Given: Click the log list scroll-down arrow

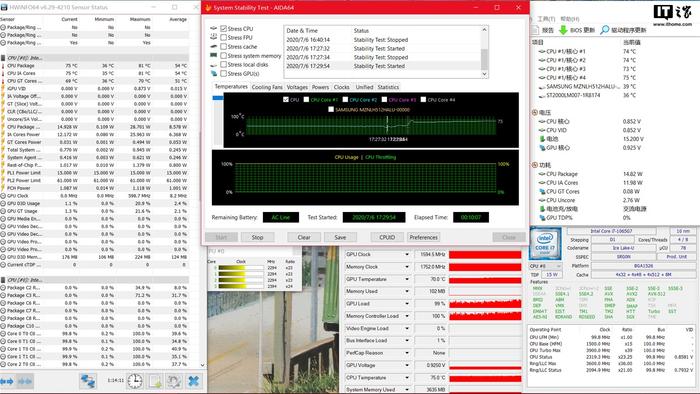Looking at the screenshot, I should [484, 74].
